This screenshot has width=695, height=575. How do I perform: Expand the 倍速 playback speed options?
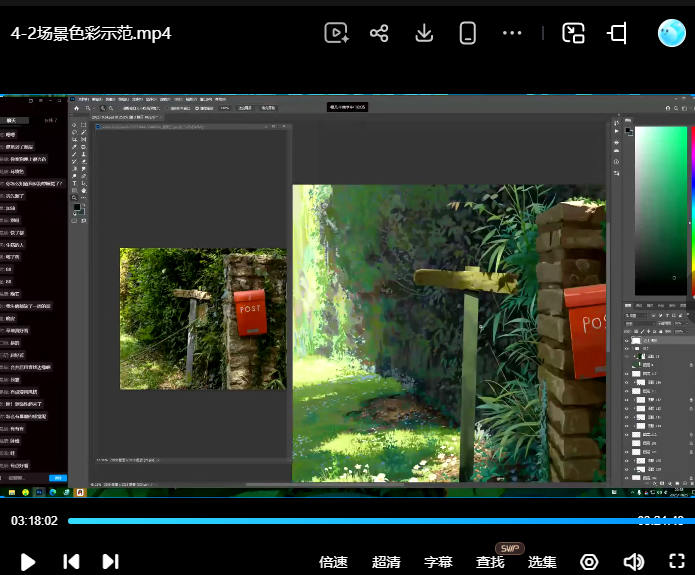(333, 562)
